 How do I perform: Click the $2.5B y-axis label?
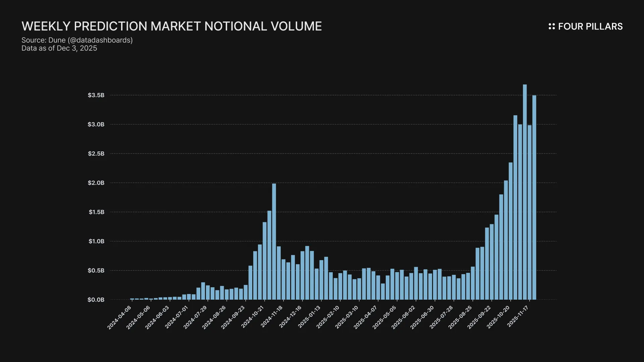click(96, 154)
